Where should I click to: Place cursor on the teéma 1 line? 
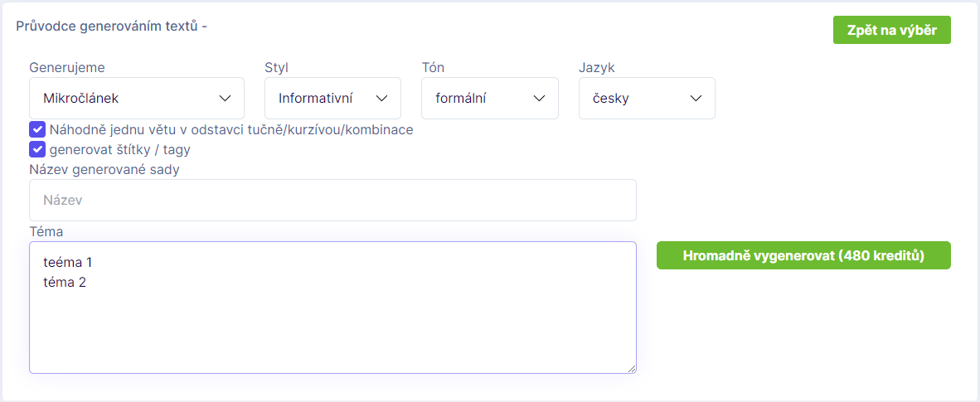68,261
